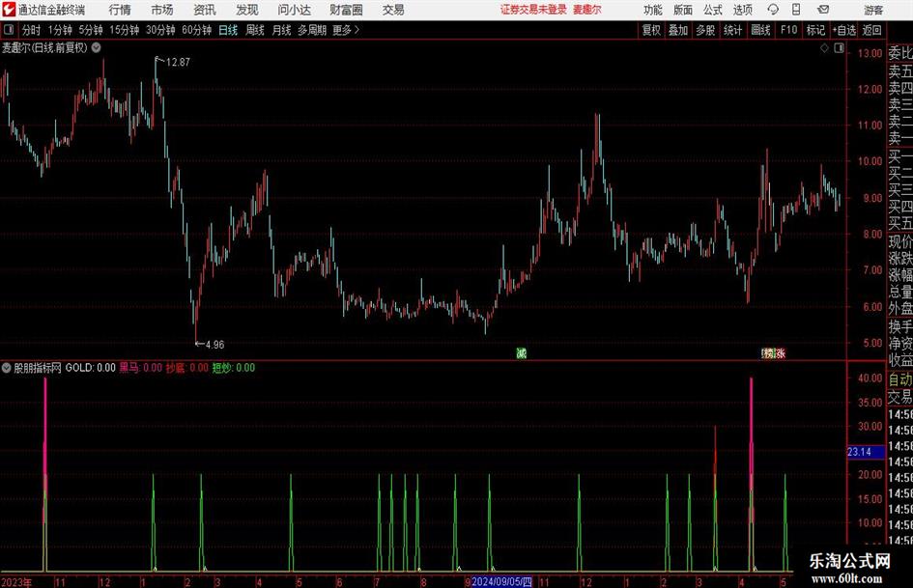The image size is (913, 588).
Task: Open the 行情 menu
Action: tap(120, 10)
